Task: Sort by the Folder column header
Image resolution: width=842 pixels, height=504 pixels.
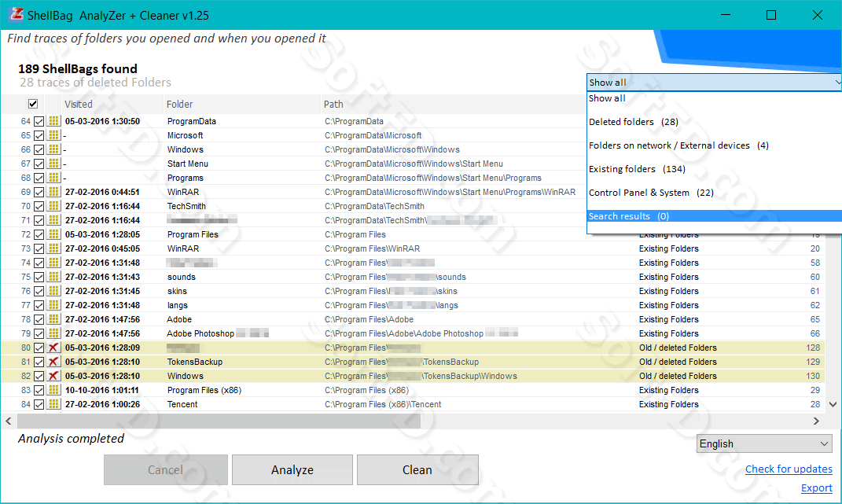Action: pyautogui.click(x=179, y=105)
